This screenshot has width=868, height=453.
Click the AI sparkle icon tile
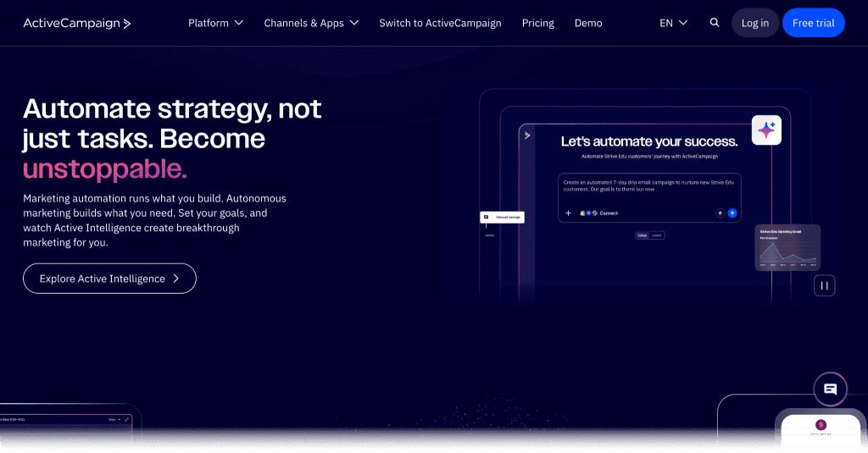[x=766, y=130]
